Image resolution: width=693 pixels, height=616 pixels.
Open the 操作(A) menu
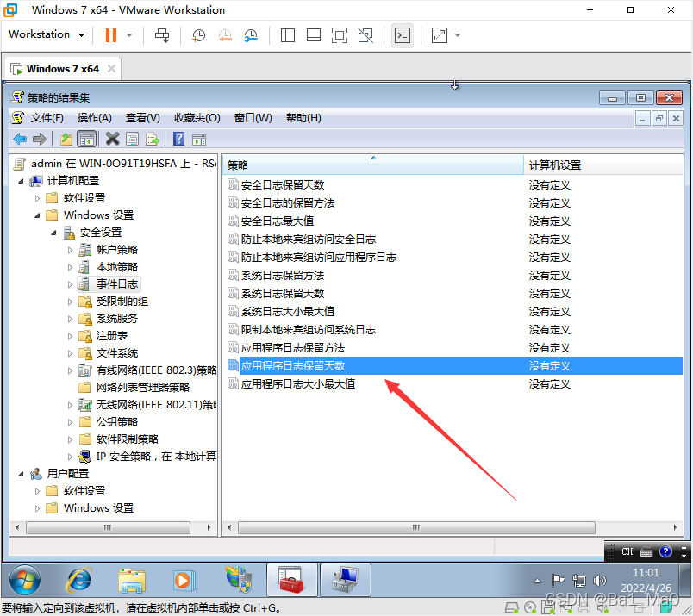94,118
